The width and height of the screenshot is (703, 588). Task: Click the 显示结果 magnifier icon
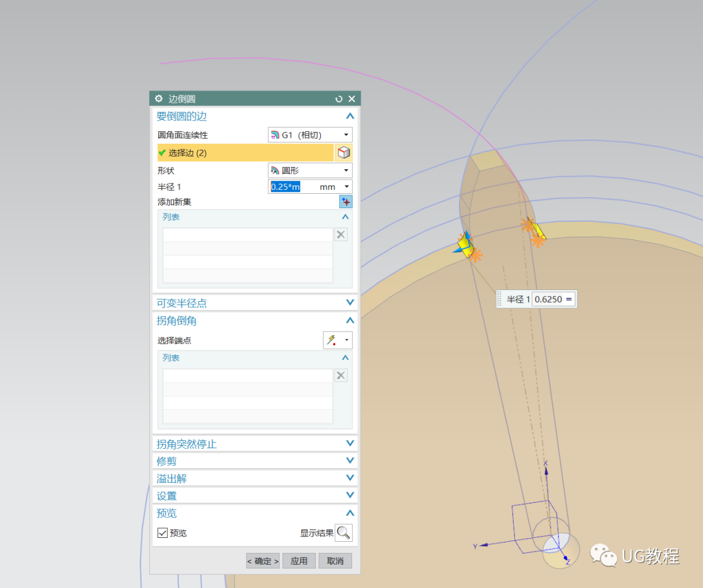pyautogui.click(x=343, y=531)
